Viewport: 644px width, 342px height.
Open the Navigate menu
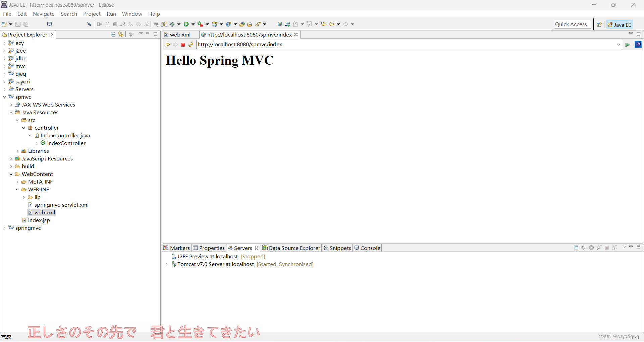tap(44, 14)
